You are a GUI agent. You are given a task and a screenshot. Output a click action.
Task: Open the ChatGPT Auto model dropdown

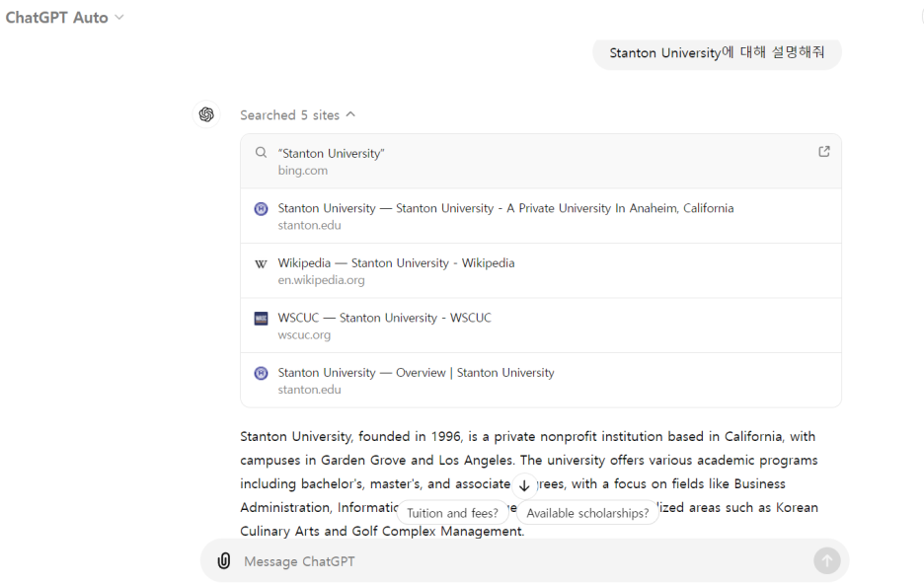[x=65, y=18]
